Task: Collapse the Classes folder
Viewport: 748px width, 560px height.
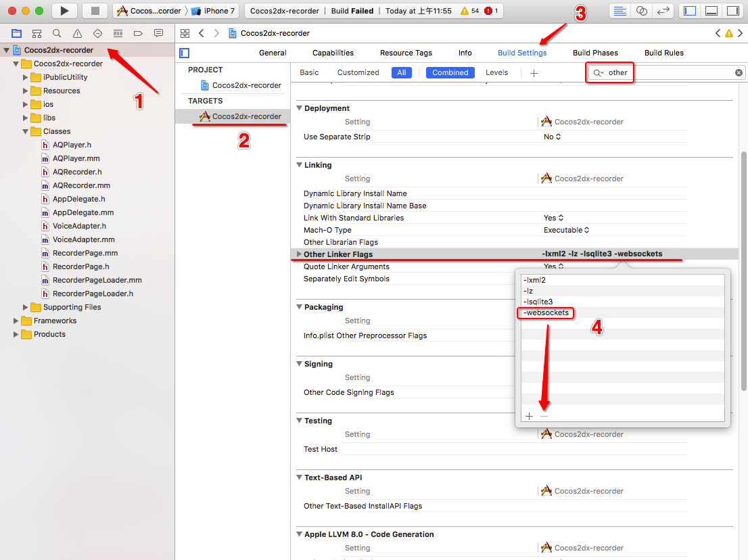Action: 25,131
